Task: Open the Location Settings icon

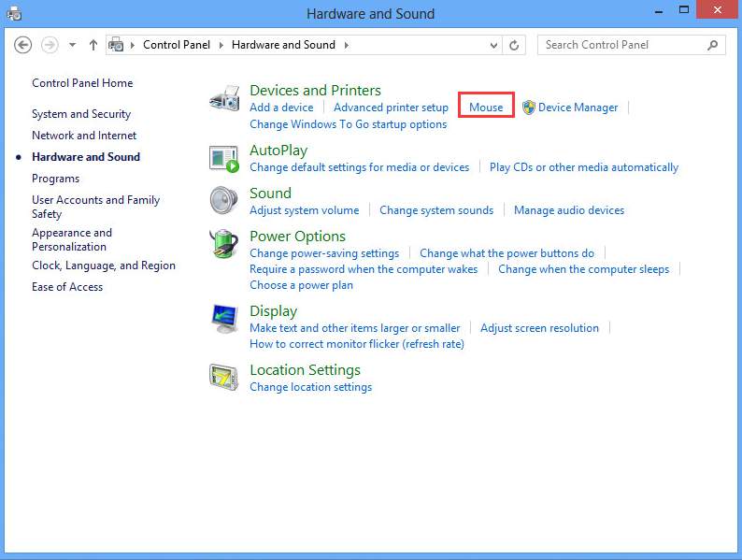Action: pyautogui.click(x=224, y=378)
